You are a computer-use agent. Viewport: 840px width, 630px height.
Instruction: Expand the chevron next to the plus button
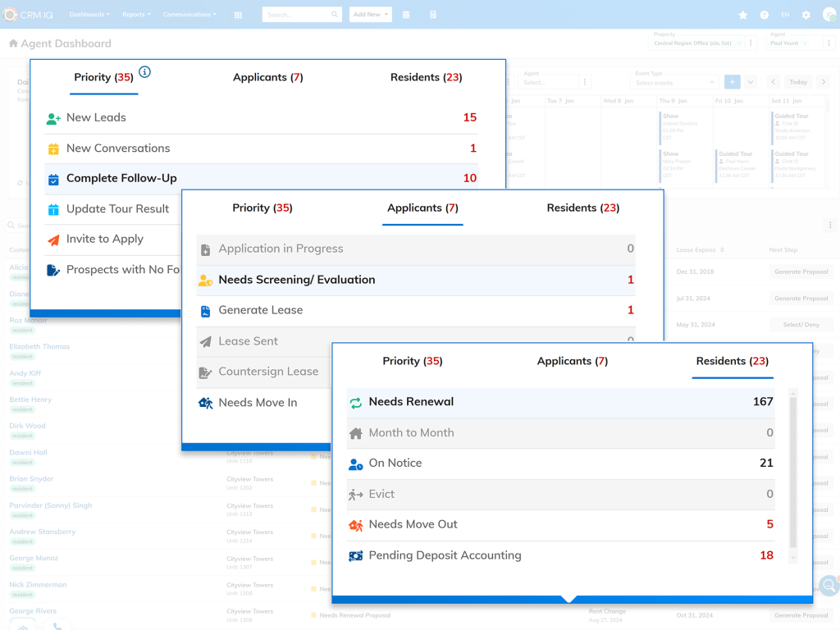pos(751,82)
